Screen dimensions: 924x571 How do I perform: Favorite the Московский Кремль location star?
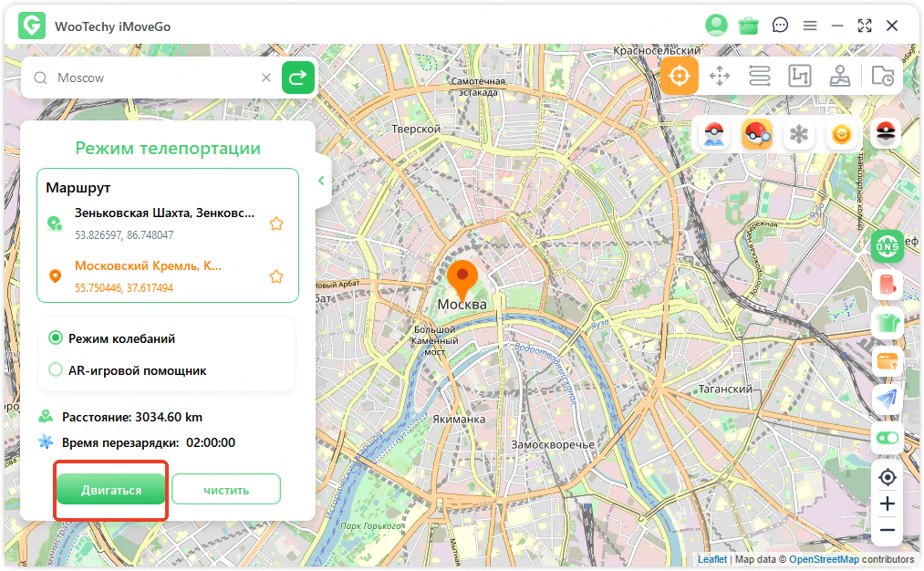coord(276,276)
